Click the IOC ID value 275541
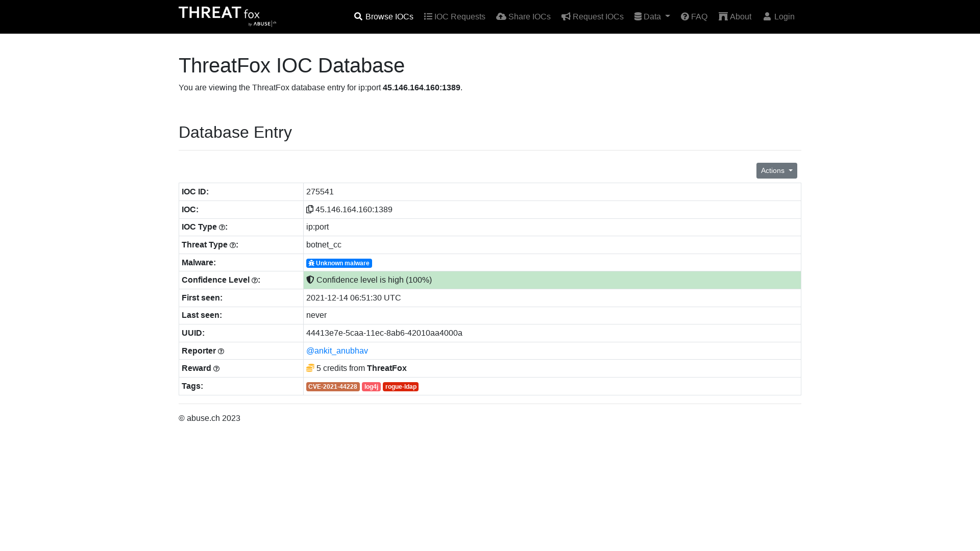The width and height of the screenshot is (980, 551). tap(320, 192)
